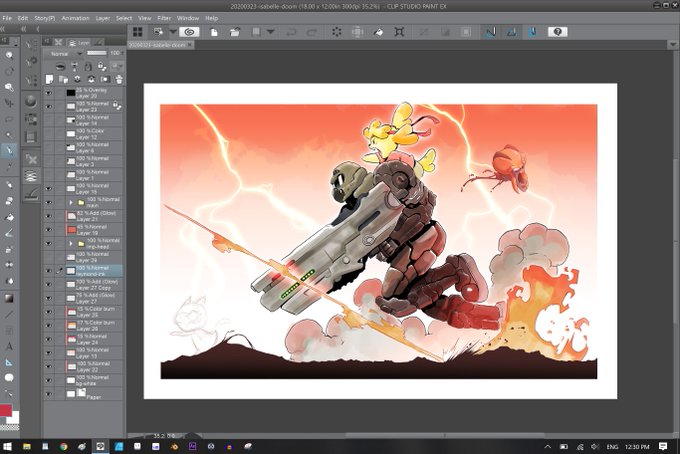The image size is (680, 454).
Task: Click the Delete layer trash icon
Action: pyautogui.click(x=119, y=79)
